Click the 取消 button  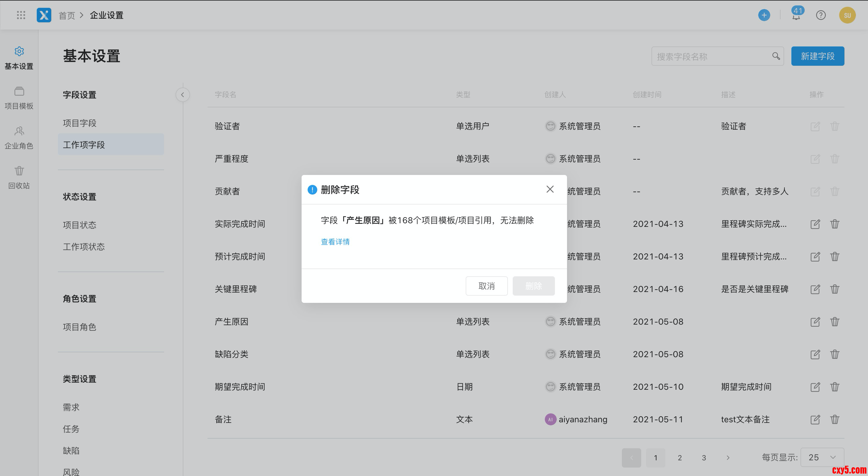click(486, 286)
